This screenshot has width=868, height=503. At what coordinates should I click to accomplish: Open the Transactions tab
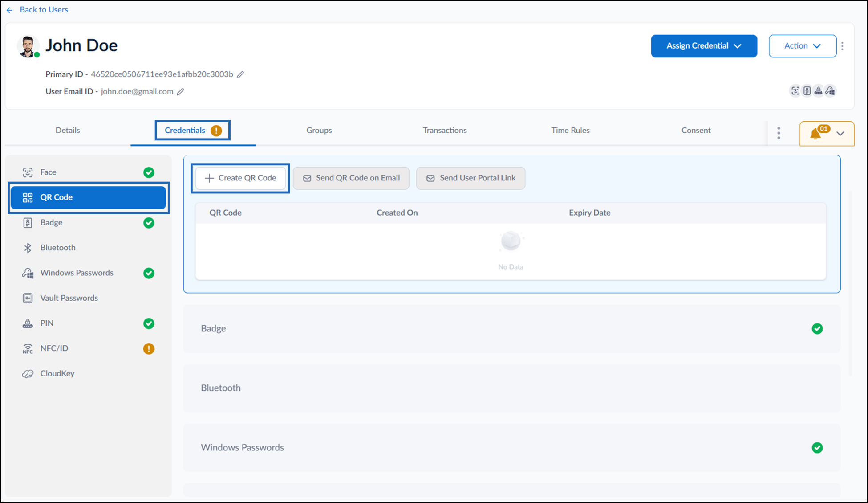point(445,130)
